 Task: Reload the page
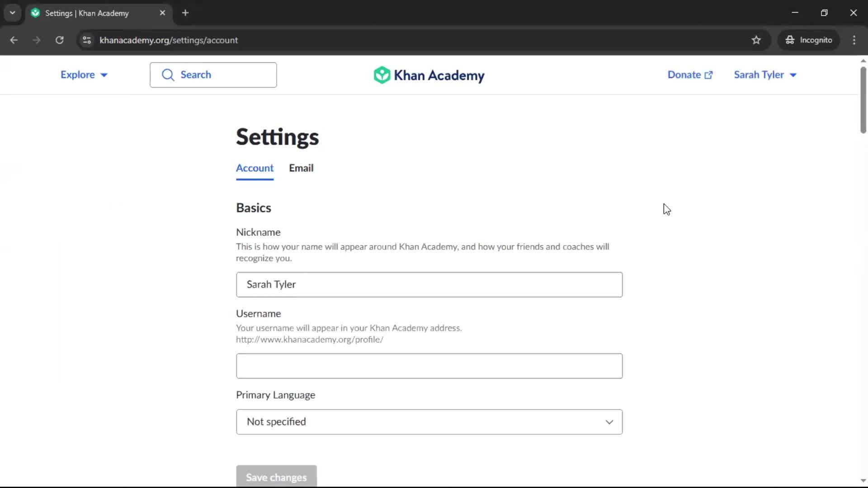coord(59,40)
